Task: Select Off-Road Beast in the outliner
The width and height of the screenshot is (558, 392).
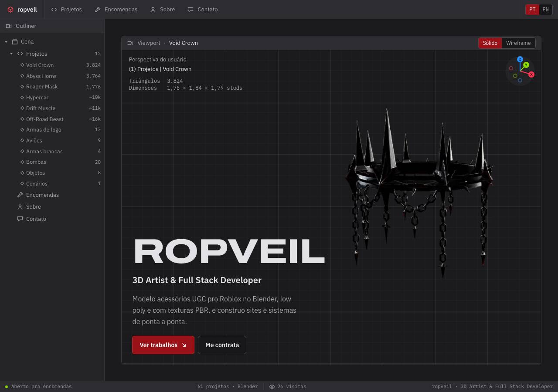Action: (x=52, y=119)
